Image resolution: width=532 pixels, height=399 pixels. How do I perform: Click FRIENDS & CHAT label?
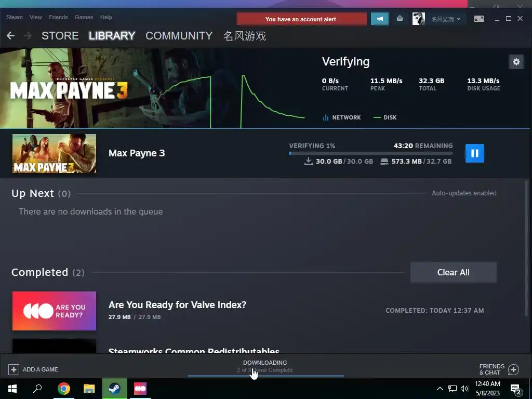491,369
